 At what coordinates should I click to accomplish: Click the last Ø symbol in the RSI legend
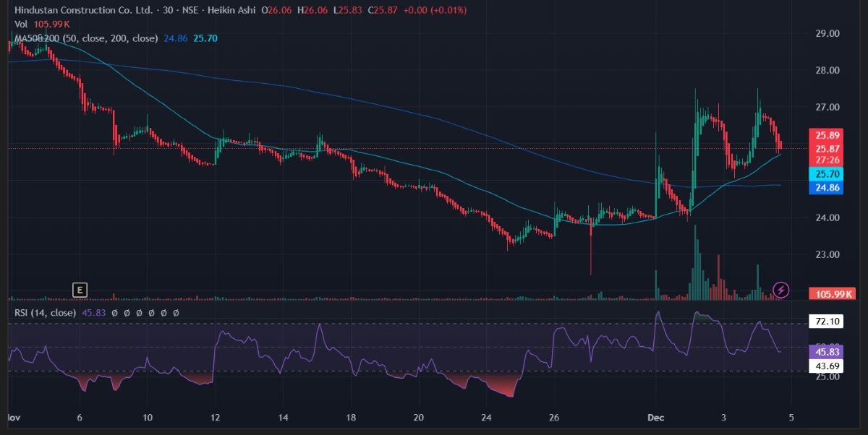pos(176,311)
